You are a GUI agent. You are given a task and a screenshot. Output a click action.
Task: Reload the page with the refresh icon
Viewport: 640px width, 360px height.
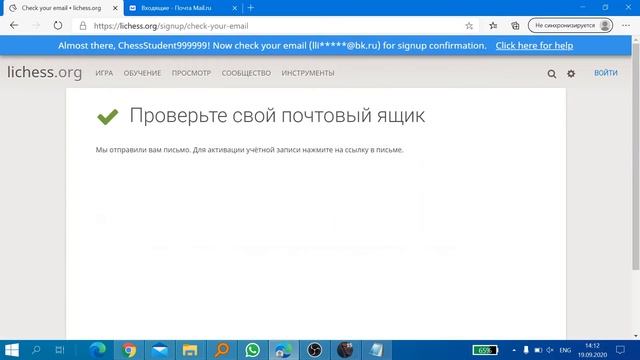[x=58, y=25]
